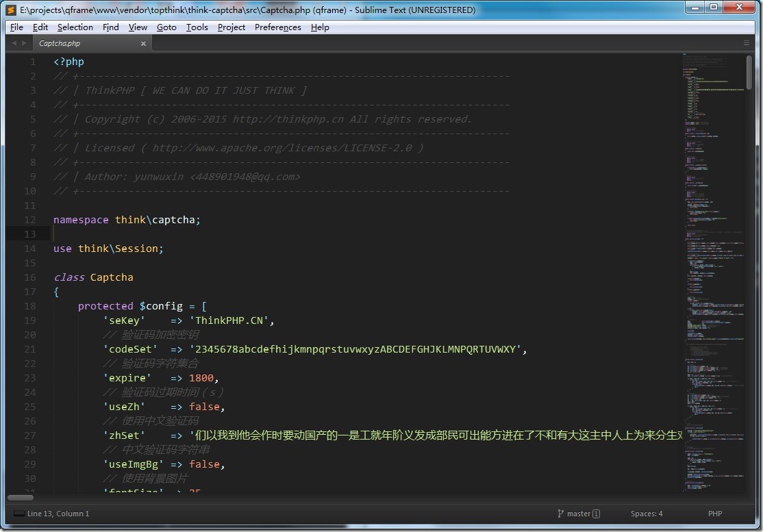This screenshot has height=532, width=763.
Task: Click the 'ThinkPHP.CN' string value
Action: (229, 320)
